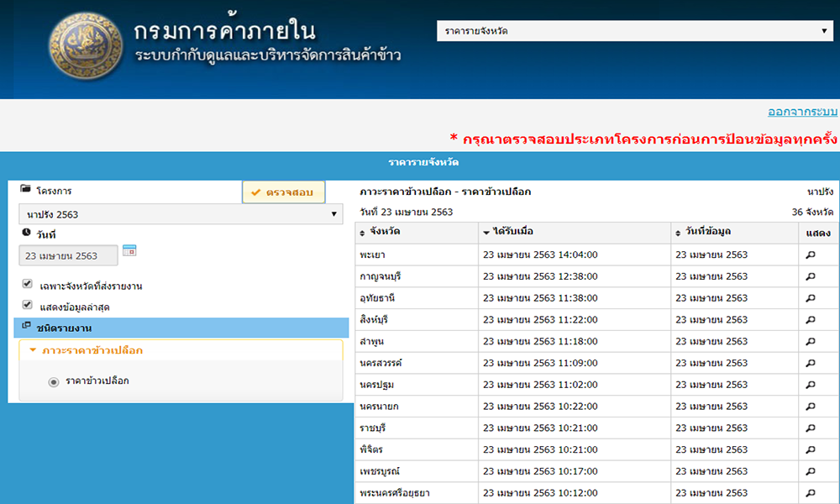Click the 11:38:00 received time cell
The image size is (840, 504).
point(575,298)
